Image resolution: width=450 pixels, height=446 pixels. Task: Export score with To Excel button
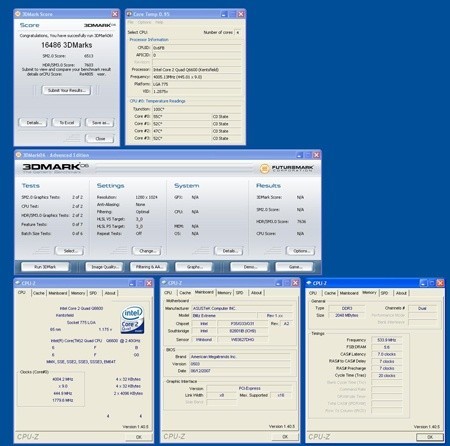tap(66, 123)
